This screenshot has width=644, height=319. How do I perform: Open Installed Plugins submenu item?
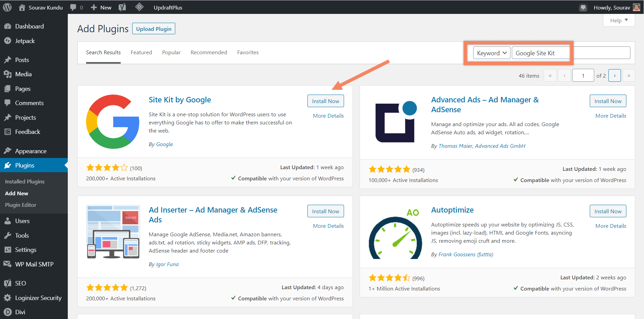25,181
